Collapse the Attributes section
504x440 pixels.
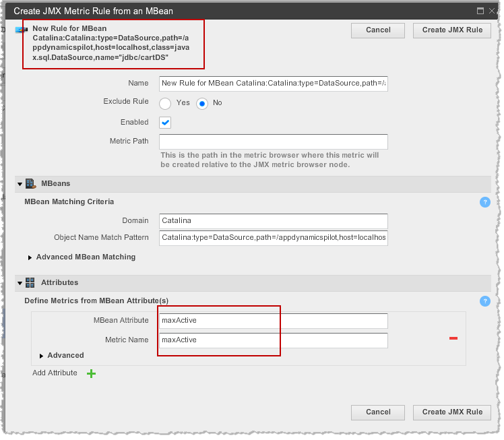coord(20,283)
